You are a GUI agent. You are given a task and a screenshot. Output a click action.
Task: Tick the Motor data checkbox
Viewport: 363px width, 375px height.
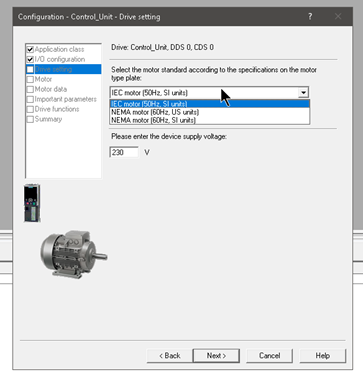click(x=30, y=89)
